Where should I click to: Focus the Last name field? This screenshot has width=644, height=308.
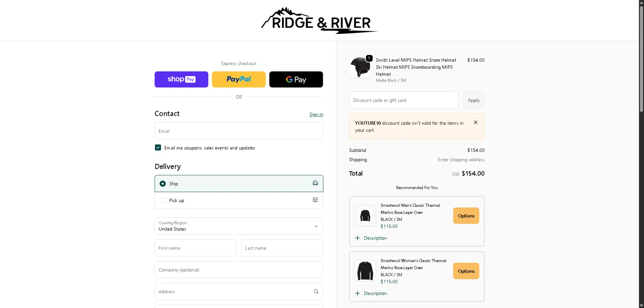click(x=282, y=248)
